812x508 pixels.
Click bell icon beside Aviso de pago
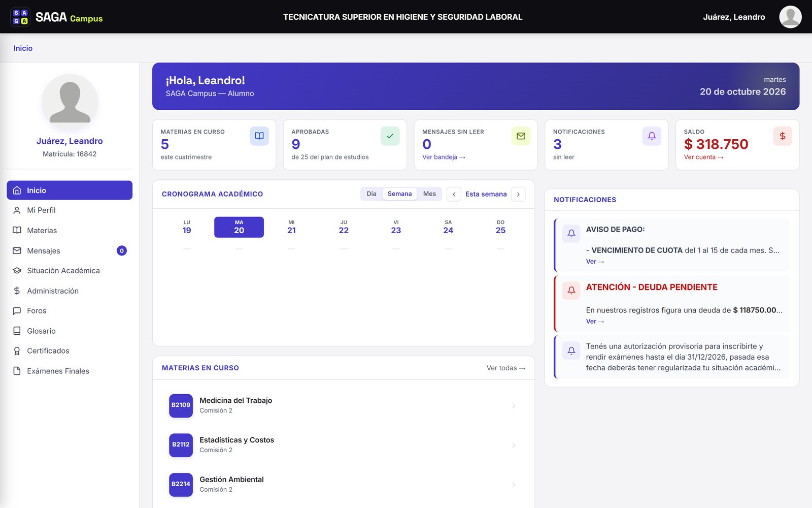coord(571,233)
